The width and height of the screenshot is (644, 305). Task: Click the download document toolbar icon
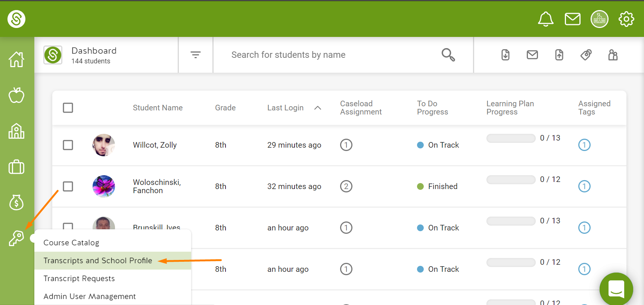point(505,55)
